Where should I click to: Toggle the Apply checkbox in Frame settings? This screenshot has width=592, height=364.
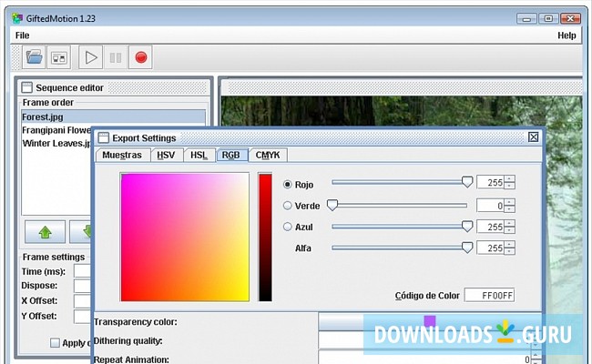55,342
